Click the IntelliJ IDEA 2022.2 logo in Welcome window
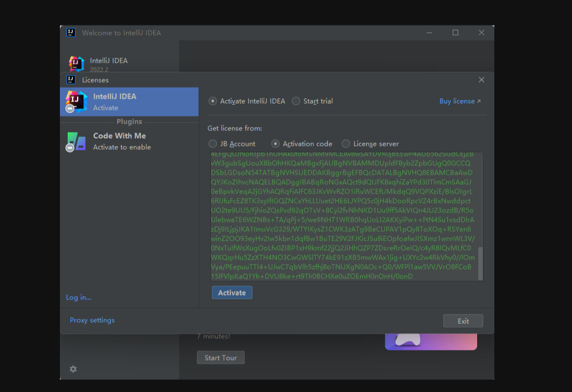The image size is (572, 392). pos(76,64)
